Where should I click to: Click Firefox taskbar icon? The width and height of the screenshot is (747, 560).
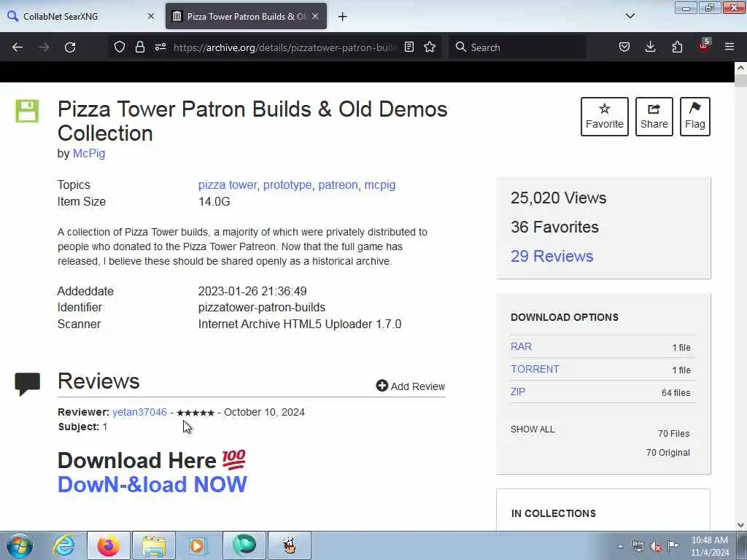109,545
